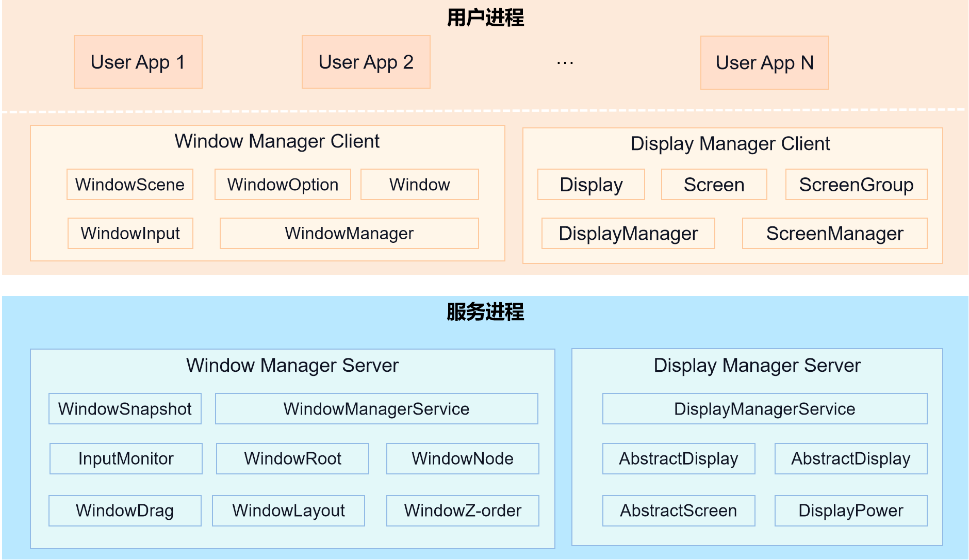Click the WindowLayout box

(288, 510)
